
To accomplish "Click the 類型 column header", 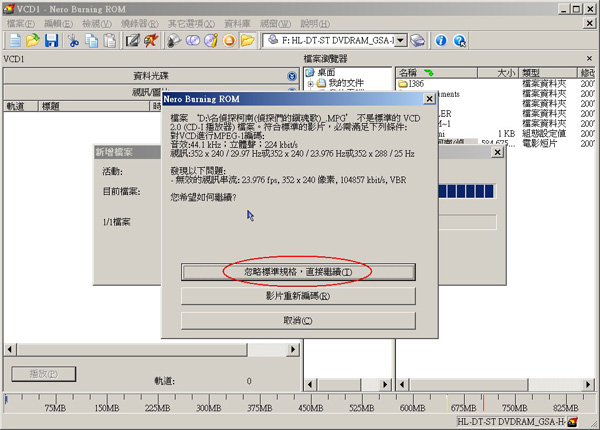I will (548, 73).
